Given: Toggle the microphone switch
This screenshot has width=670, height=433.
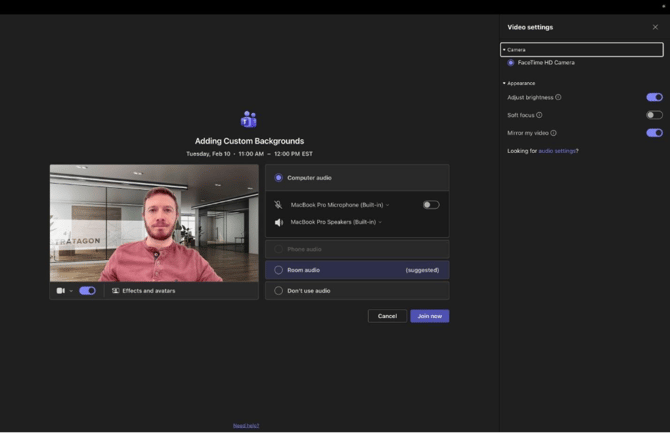Looking at the screenshot, I should click(x=431, y=205).
